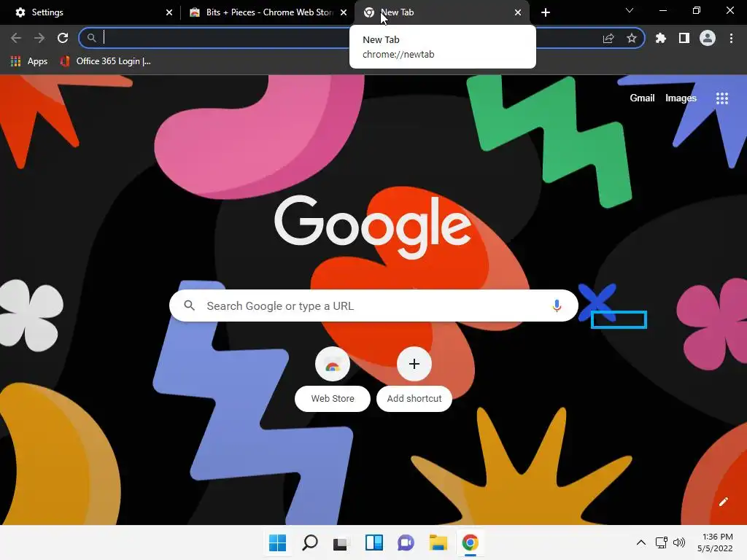Open the Extensions puzzle menu
Viewport: 747px width, 560px height.
tap(661, 38)
